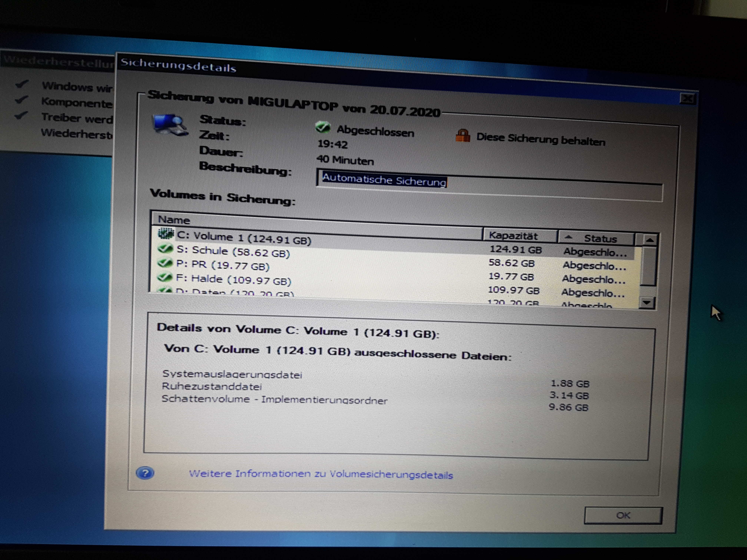This screenshot has width=747, height=560.
Task: Open Weitere Informationen zu Volumesicherungsdetails link
Action: tap(321, 474)
